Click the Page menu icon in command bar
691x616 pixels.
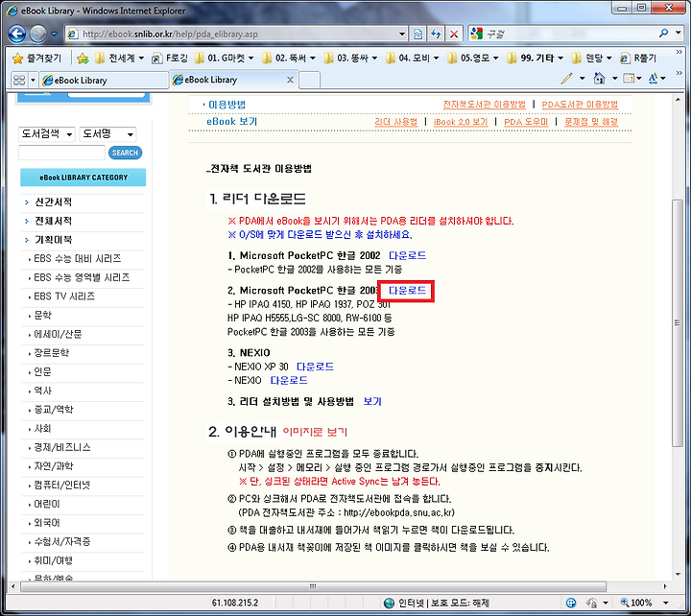pos(629,79)
